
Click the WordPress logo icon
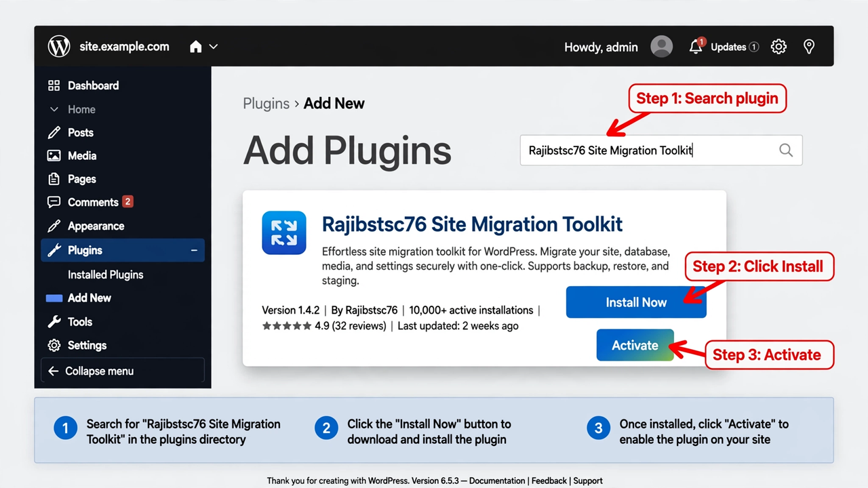point(59,47)
